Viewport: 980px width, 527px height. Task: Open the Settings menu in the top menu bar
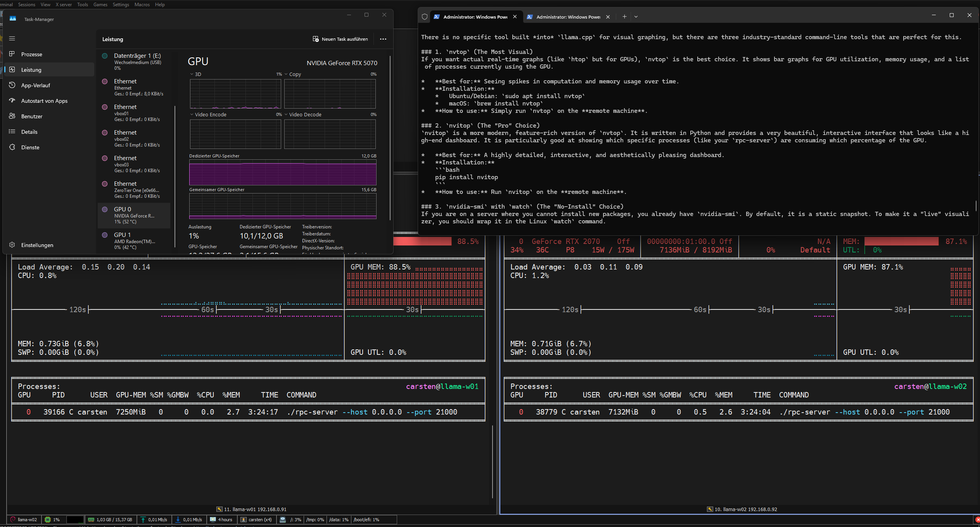click(x=121, y=5)
